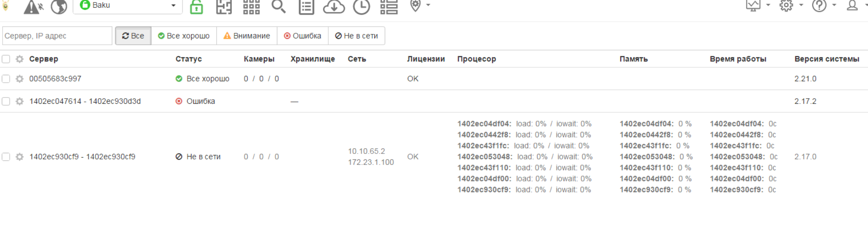Screen dimensions: 868x245
Task: Open the user profile icon
Action: 852,5
